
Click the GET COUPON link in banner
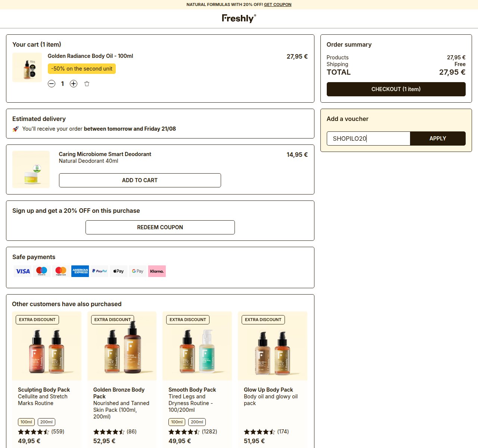click(x=277, y=4)
